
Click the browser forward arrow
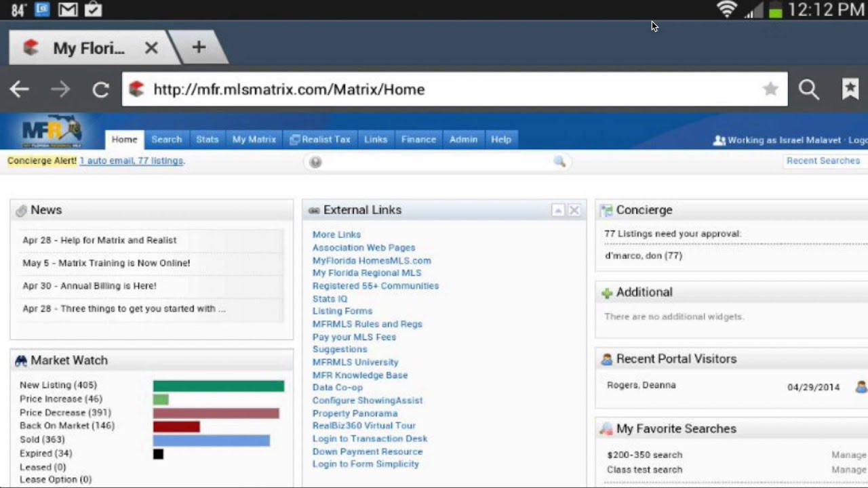(x=60, y=89)
